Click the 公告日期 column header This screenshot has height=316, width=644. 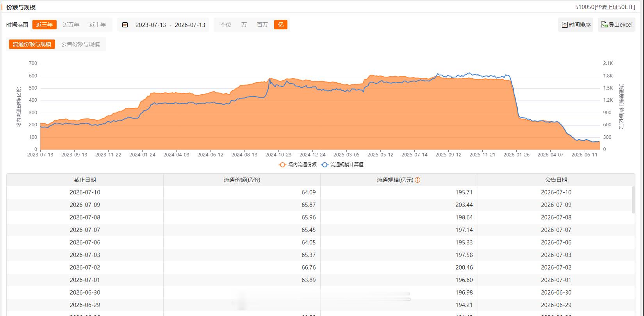556,180
